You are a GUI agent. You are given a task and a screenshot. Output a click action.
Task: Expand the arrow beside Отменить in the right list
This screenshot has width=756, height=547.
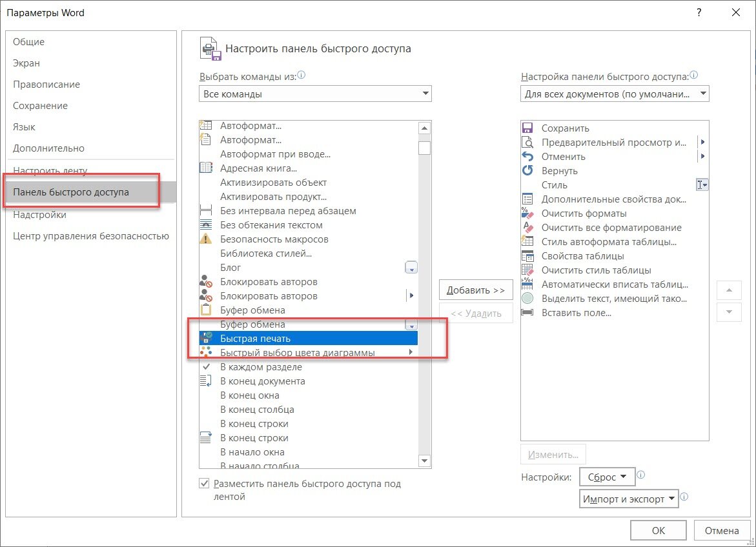(703, 156)
